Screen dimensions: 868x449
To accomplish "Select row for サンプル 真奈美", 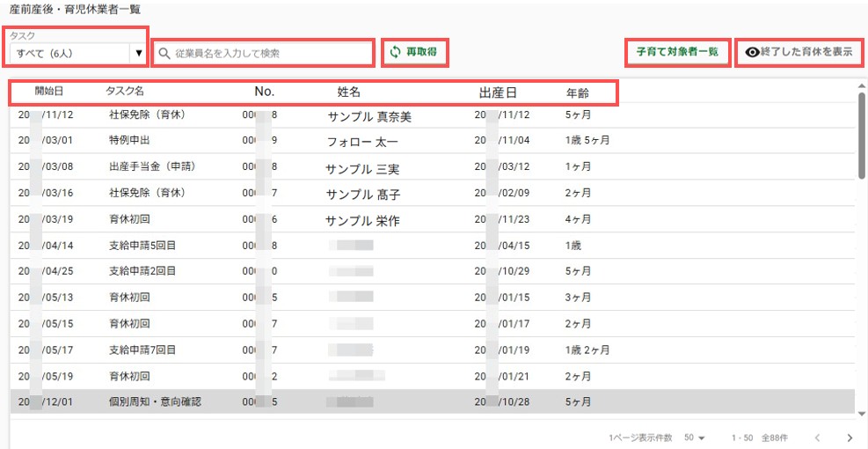I will click(433, 115).
